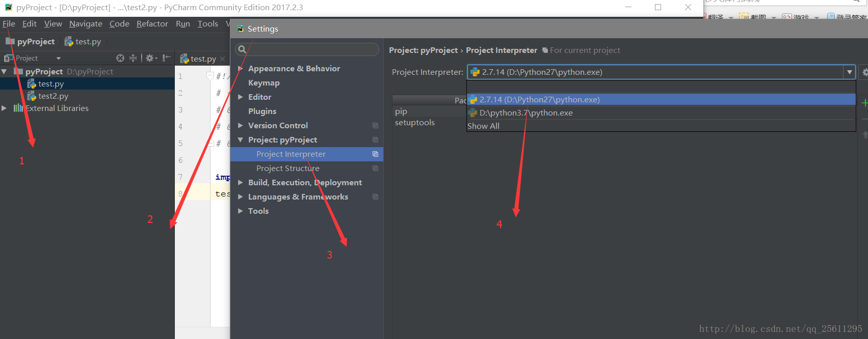The height and width of the screenshot is (339, 868).
Task: Click project-level icon beside Project Interpreter
Action: pyautogui.click(x=375, y=154)
